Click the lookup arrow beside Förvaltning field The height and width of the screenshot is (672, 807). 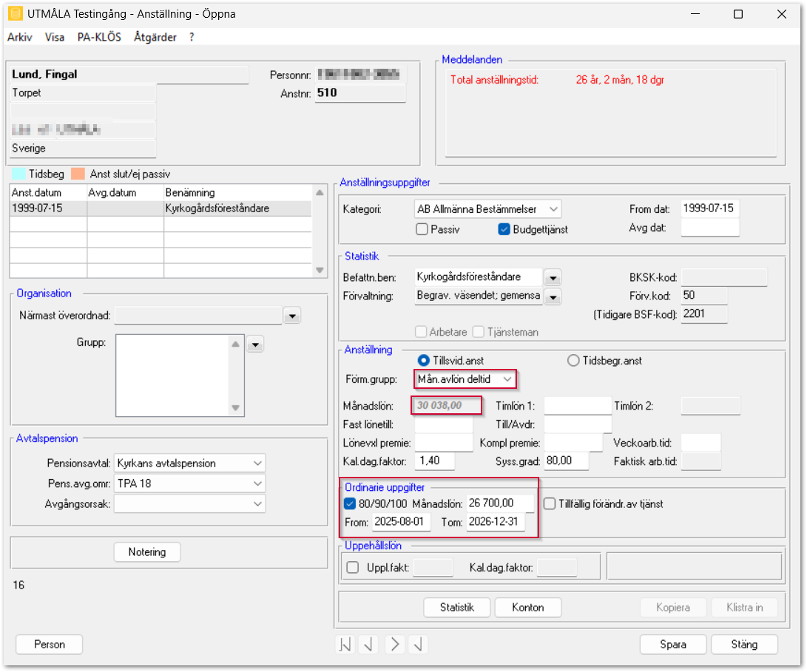coord(552,297)
